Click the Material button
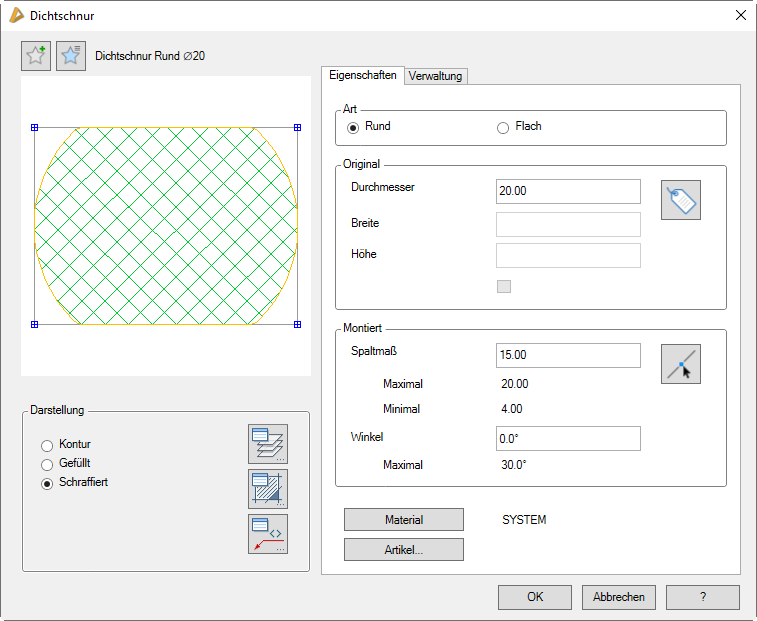757x621 pixels. 403,519
